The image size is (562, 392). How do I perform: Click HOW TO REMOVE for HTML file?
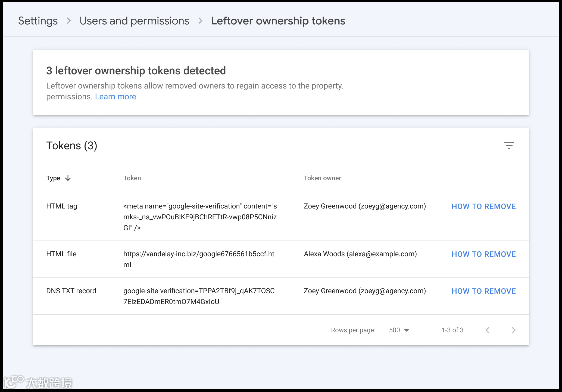coord(483,254)
